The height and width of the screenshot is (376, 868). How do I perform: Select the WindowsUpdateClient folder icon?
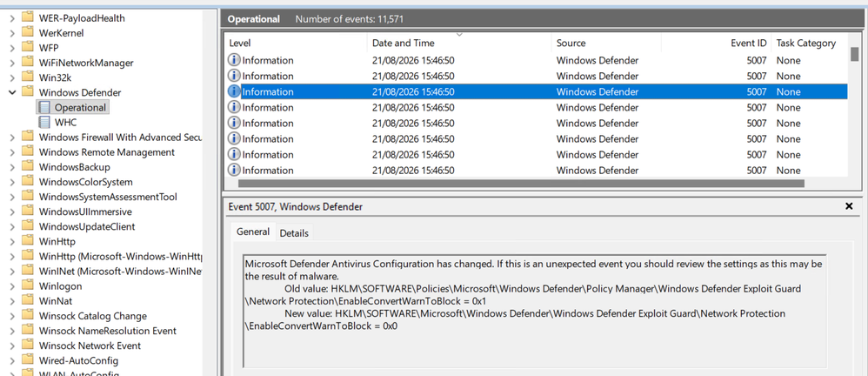27,226
